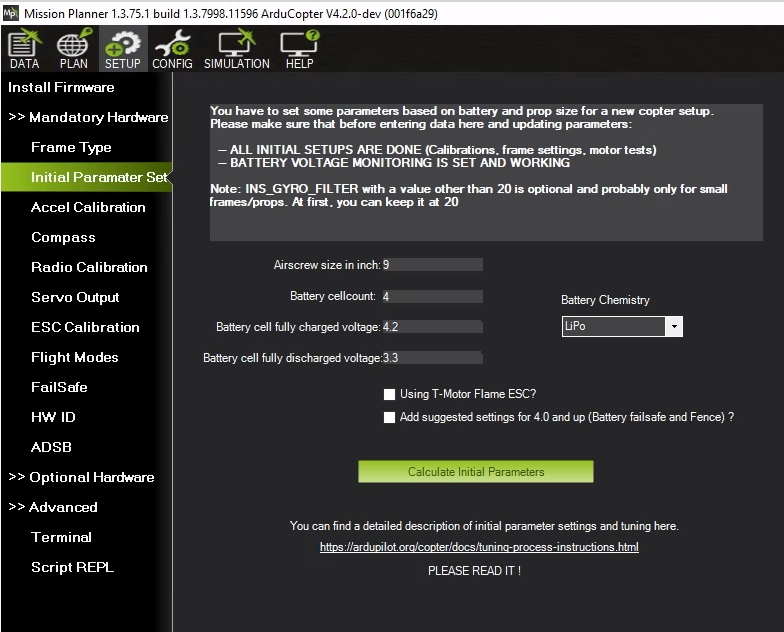This screenshot has height=632, width=784.
Task: Go to Accel Calibration page
Action: pos(88,207)
